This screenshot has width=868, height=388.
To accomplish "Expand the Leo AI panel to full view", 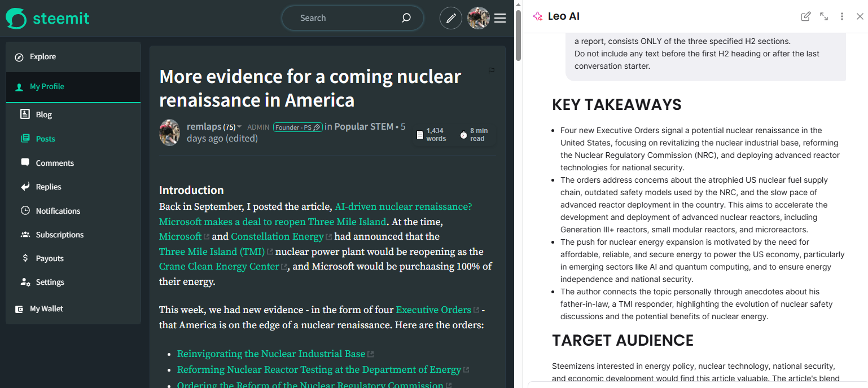I will tap(824, 16).
